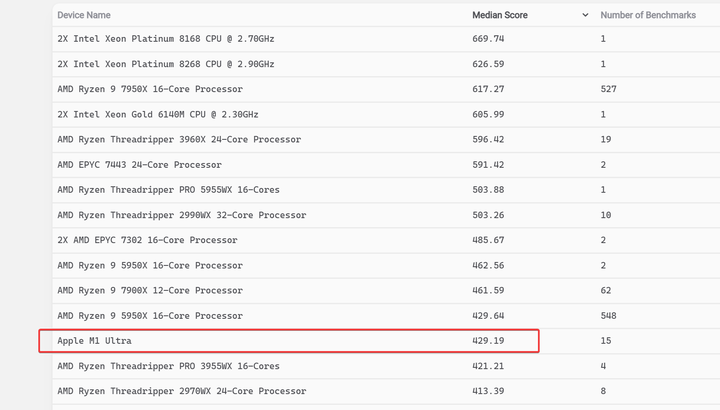
Task: Click the median score 503.26
Action: point(488,215)
